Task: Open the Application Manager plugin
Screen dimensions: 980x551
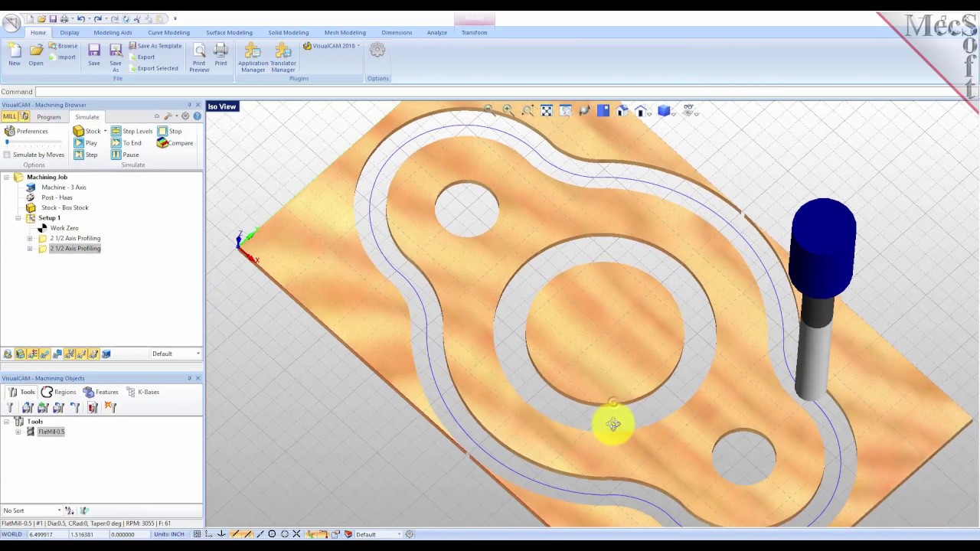Action: pos(253,57)
